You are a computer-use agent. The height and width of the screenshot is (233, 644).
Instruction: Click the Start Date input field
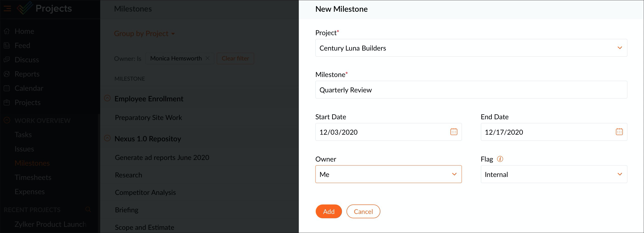(388, 132)
